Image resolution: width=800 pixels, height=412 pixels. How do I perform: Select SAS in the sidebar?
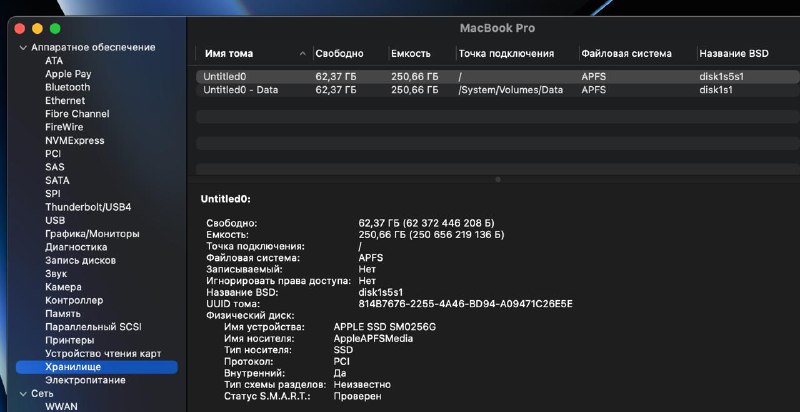(55, 167)
